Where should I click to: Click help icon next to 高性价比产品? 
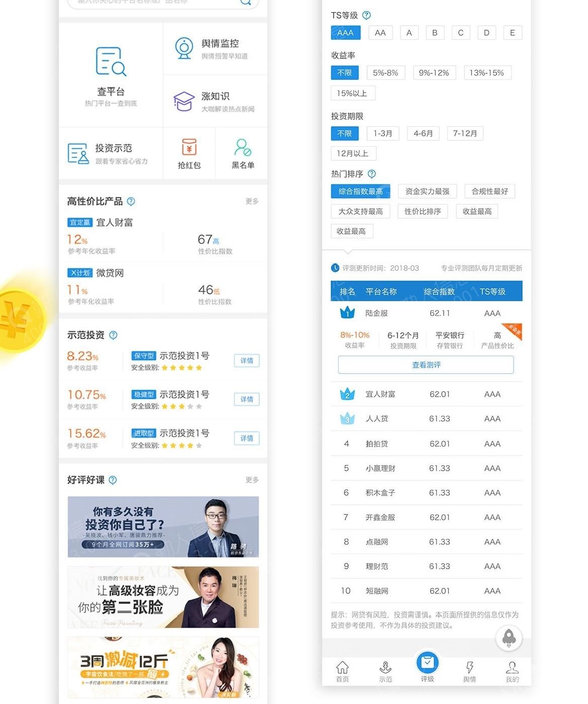pyautogui.click(x=131, y=201)
